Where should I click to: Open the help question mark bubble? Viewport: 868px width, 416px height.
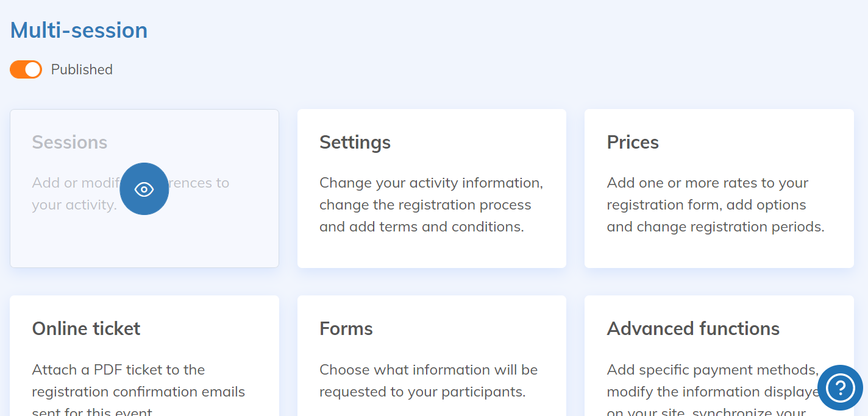click(x=840, y=387)
